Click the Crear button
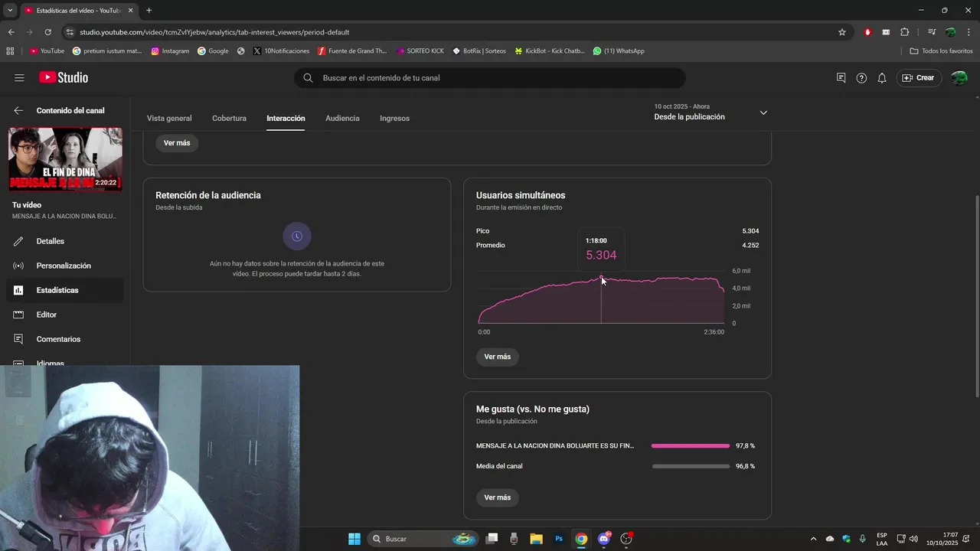This screenshot has height=551, width=980. coord(918,78)
